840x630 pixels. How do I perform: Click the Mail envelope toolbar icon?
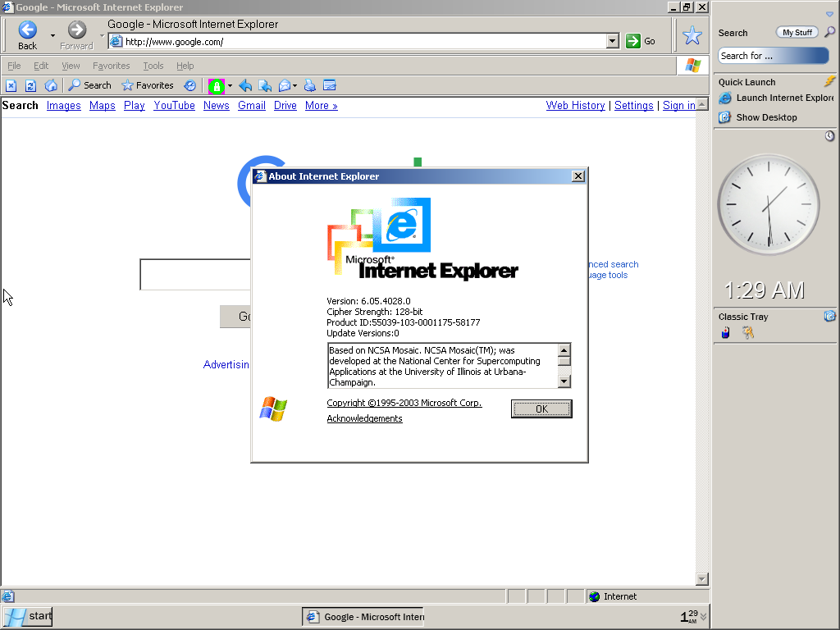pos(285,85)
